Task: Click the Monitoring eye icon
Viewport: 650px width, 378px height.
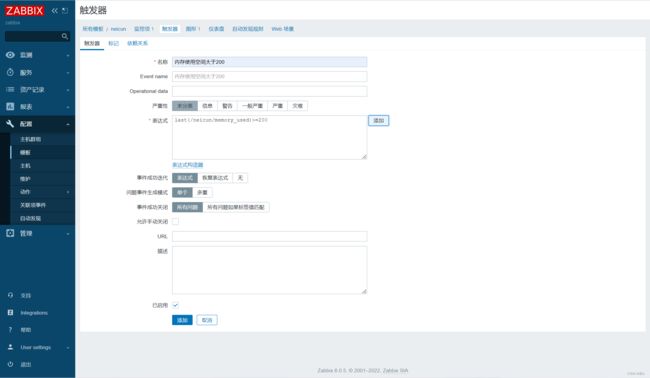Action: [10, 55]
